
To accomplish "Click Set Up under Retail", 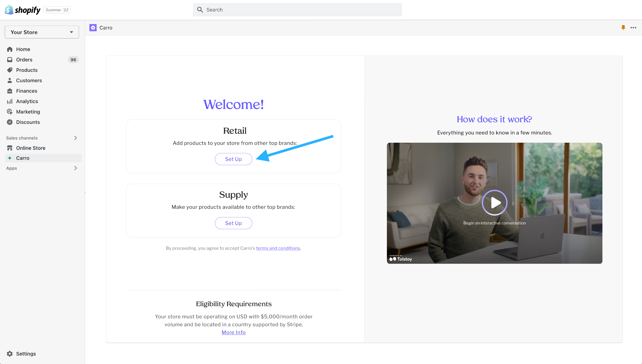I will click(x=233, y=159).
